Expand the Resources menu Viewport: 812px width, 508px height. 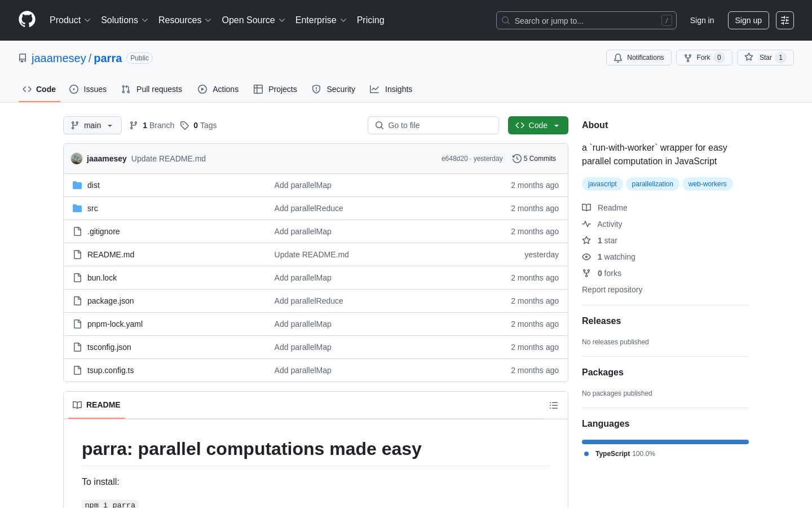(x=185, y=20)
